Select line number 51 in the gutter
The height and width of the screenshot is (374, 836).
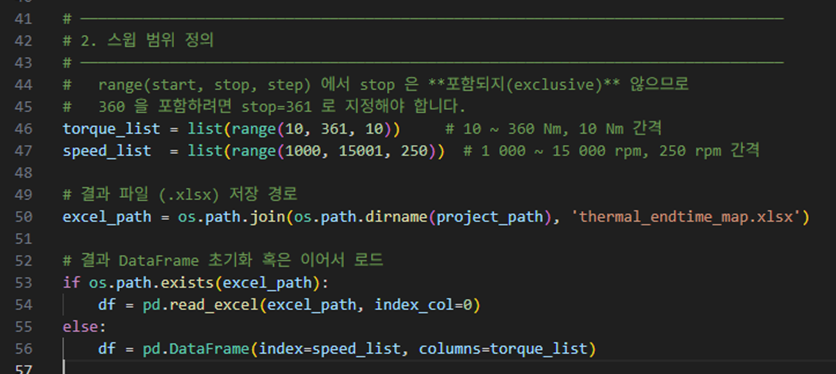[x=22, y=239]
